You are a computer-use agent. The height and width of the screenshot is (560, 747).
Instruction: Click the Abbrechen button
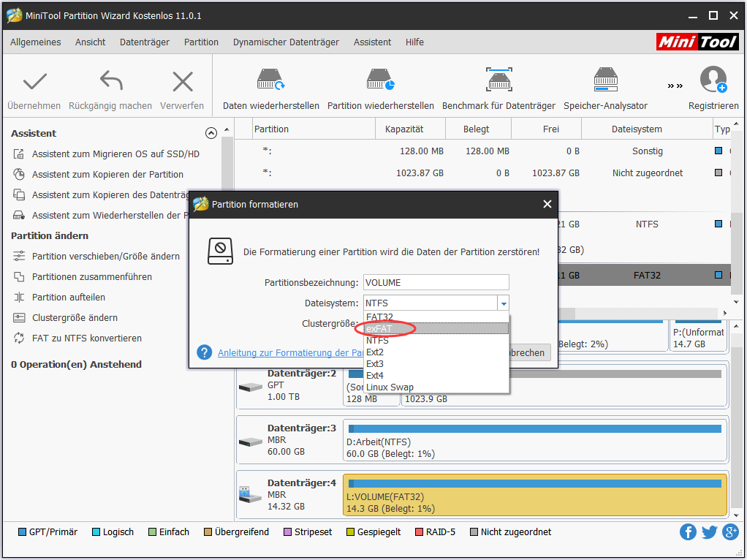pos(528,352)
